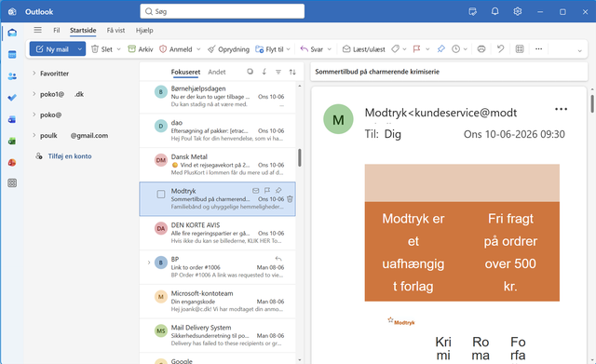The width and height of the screenshot is (596, 364).
Task: Expand the BP conversation thread
Action: point(149,263)
